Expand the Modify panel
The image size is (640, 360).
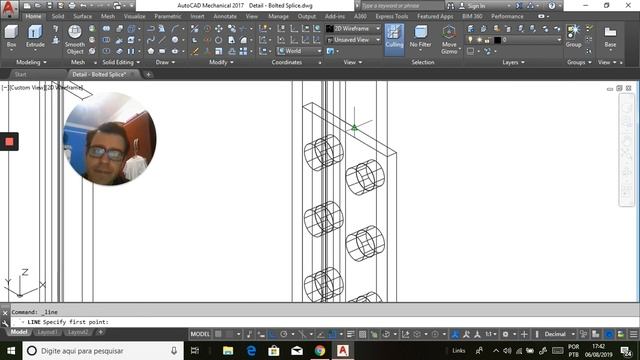[221, 62]
